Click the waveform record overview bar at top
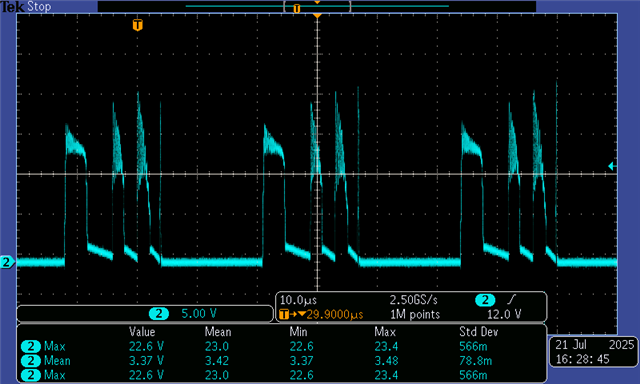The width and height of the screenshot is (640, 384). (x=317, y=6)
